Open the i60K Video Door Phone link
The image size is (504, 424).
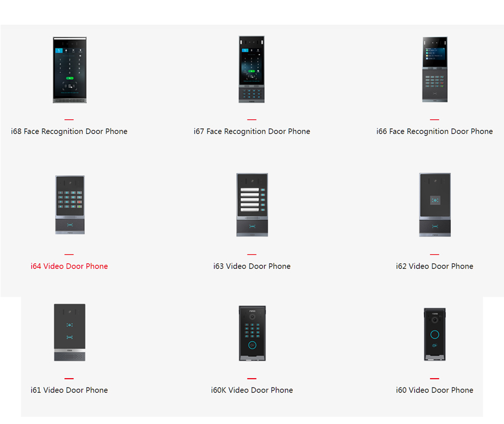coord(251,390)
